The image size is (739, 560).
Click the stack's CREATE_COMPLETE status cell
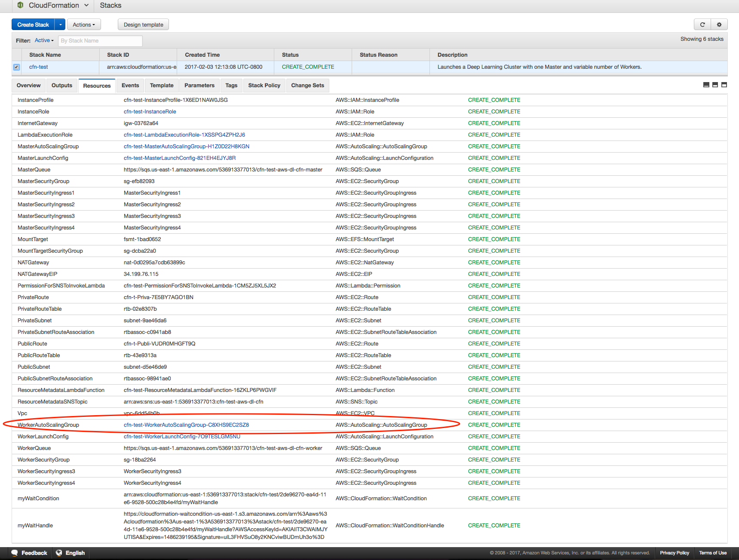[x=308, y=67]
